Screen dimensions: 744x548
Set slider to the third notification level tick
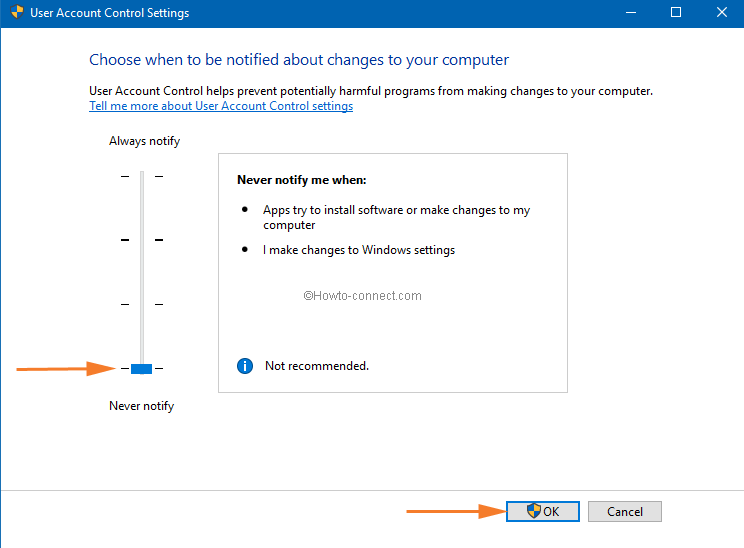pos(142,304)
